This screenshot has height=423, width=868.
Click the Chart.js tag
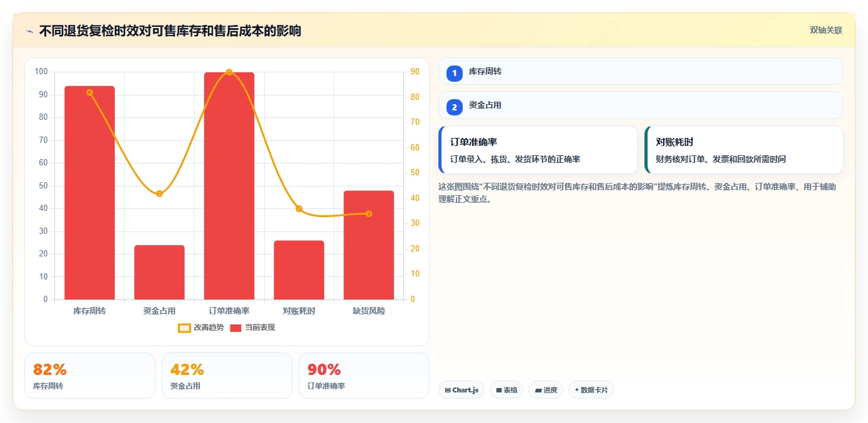[x=461, y=390]
